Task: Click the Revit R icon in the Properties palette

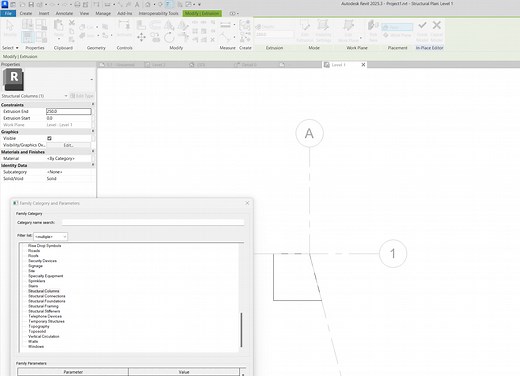Action: pyautogui.click(x=13, y=79)
